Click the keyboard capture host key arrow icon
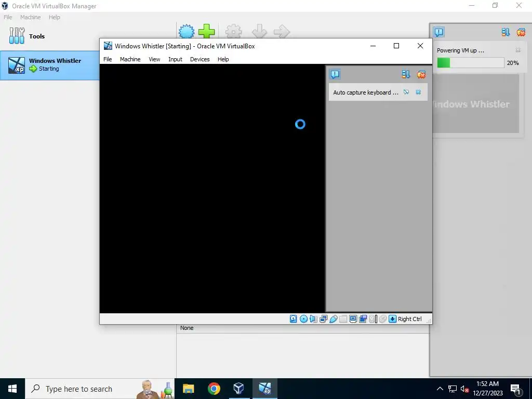The height and width of the screenshot is (399, 532). click(x=393, y=319)
